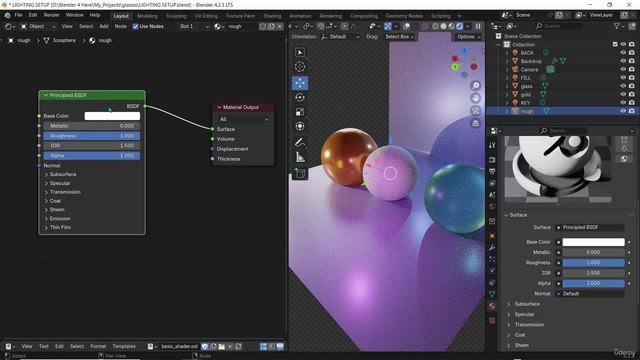
Task: Select the Scale tool
Action: pyautogui.click(x=300, y=112)
